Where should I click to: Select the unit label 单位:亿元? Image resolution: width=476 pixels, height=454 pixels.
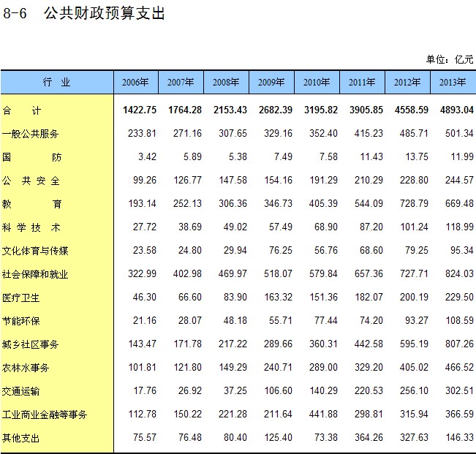click(x=450, y=59)
